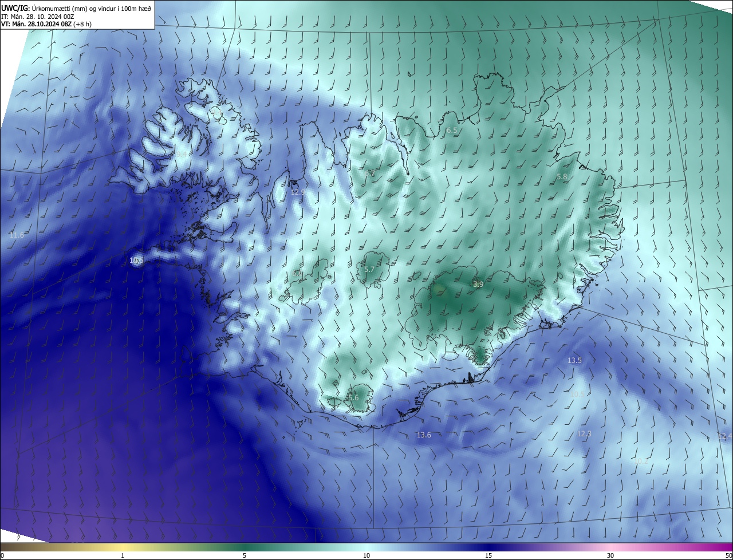Screen dimensions: 733x560
Task: Click the 10.2 value label over the ocean
Action: 641,461
